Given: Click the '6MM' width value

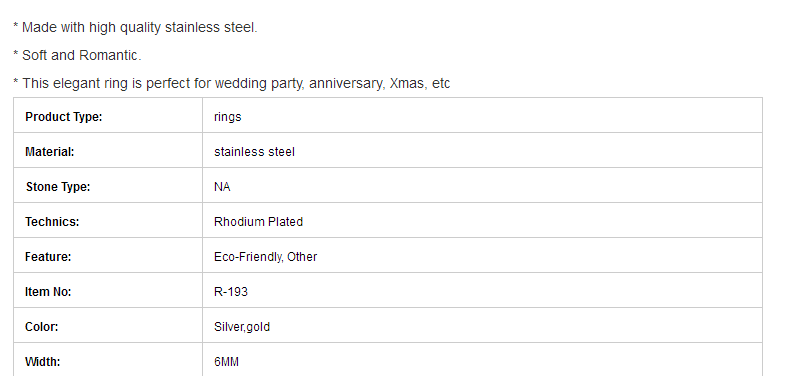Looking at the screenshot, I should [x=226, y=361].
